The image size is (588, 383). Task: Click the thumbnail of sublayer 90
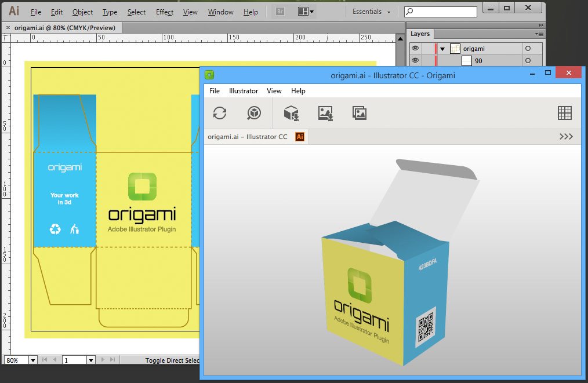pos(466,61)
